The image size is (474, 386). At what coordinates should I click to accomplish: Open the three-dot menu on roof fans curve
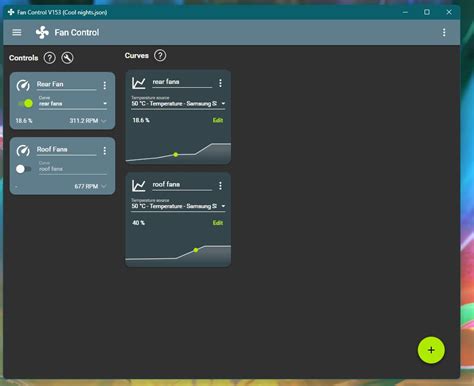(220, 186)
